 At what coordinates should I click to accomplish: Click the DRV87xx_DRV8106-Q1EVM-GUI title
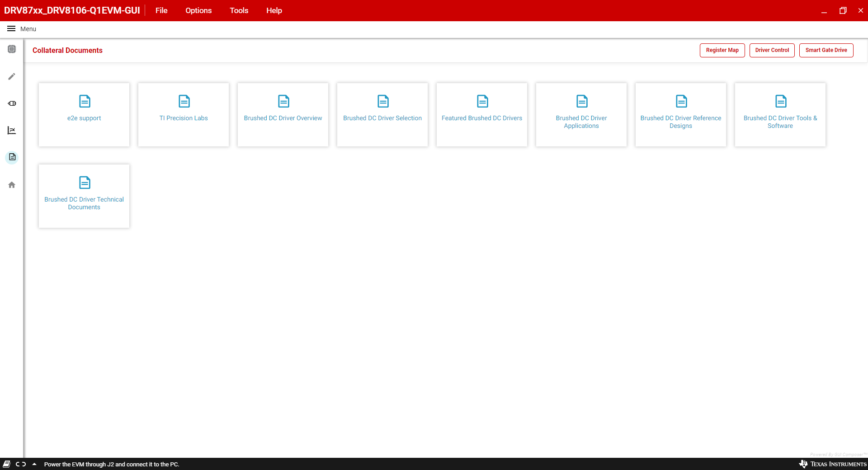[x=72, y=10]
